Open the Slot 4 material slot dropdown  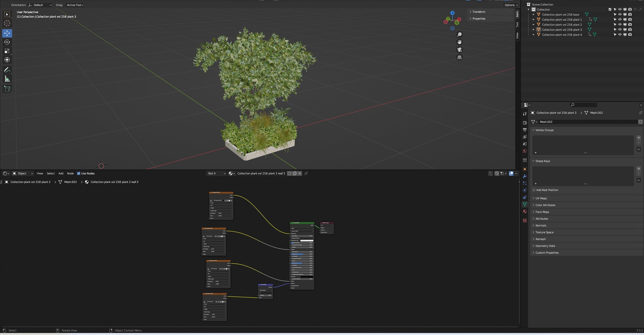(x=216, y=173)
